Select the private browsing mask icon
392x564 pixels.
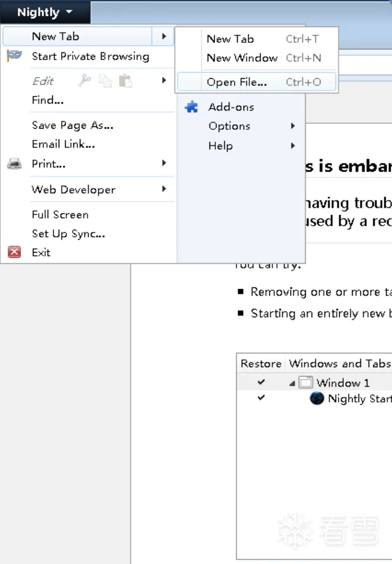tap(14, 56)
